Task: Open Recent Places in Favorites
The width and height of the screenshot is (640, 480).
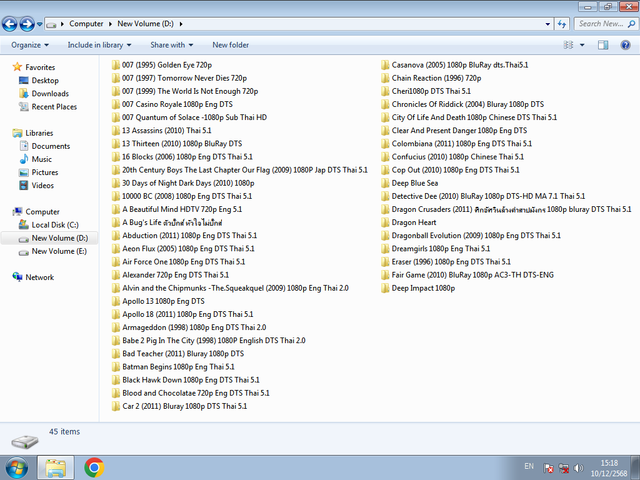Action: (x=54, y=107)
